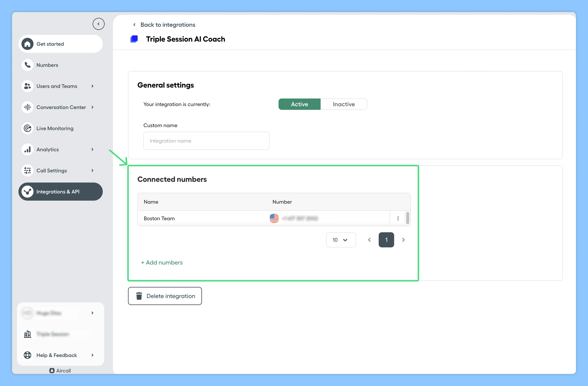Click the Triple Session AI Coach title

pos(186,39)
